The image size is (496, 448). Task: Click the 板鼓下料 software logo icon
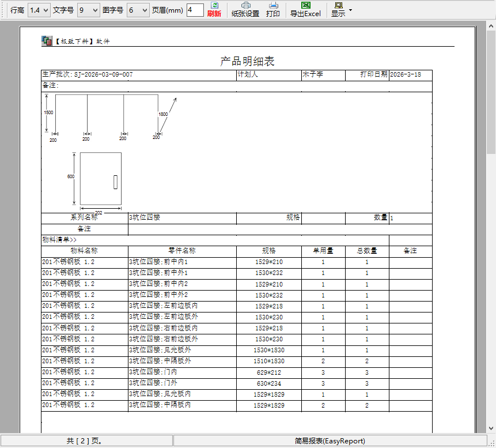[47, 41]
